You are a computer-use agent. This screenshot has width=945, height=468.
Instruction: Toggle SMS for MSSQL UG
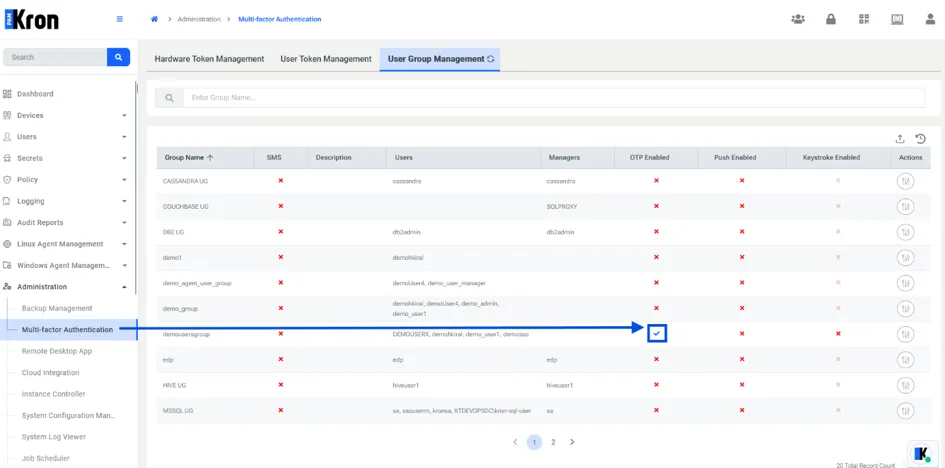281,410
